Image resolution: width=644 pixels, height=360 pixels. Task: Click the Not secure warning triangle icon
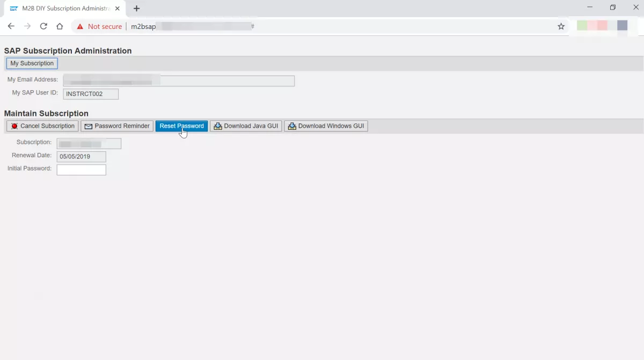coord(80,26)
